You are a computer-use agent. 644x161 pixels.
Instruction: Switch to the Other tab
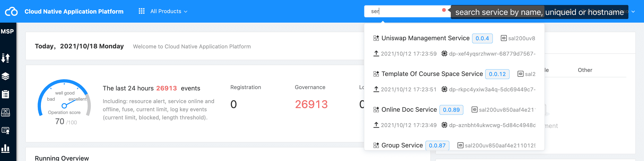click(585, 70)
